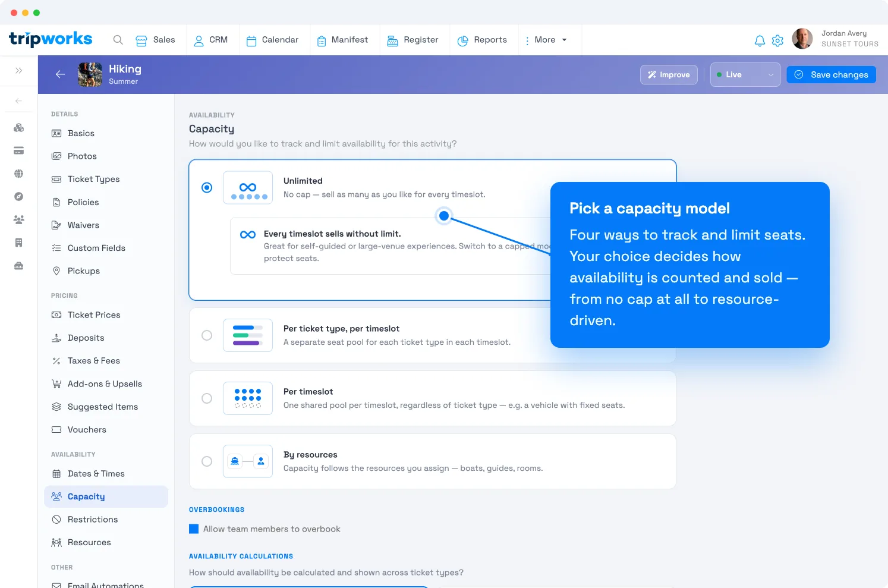The height and width of the screenshot is (588, 888).
Task: Select the Unlimited capacity radio button
Action: click(207, 188)
